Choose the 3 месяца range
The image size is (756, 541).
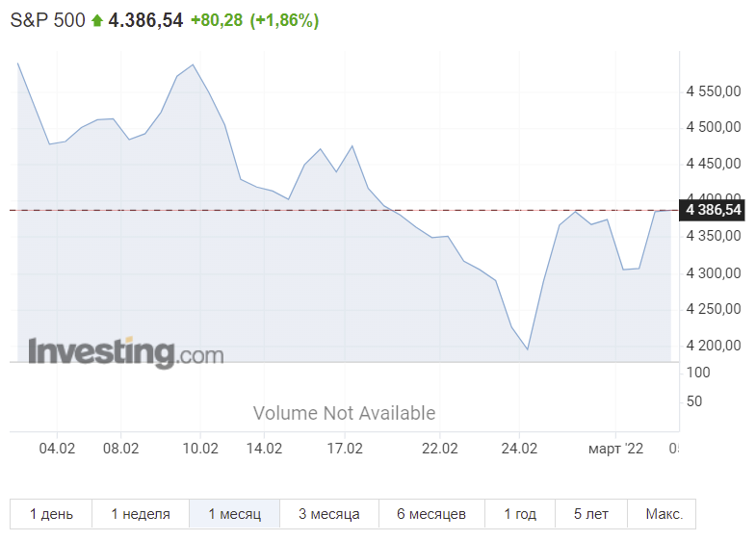tap(329, 514)
